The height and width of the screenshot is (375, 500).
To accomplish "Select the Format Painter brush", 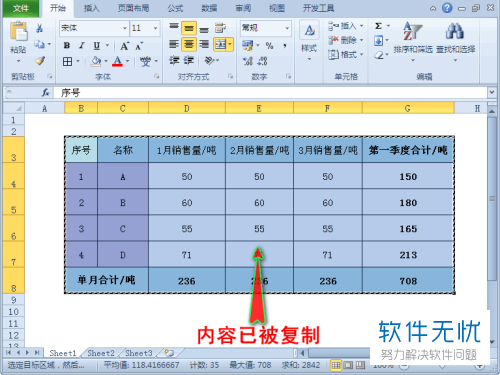I will pyautogui.click(x=40, y=60).
